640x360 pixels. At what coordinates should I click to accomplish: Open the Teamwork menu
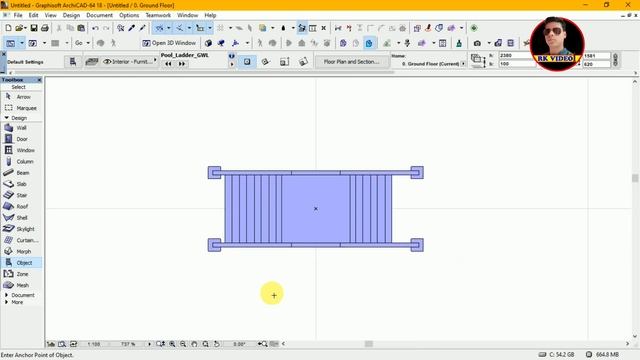click(158, 15)
